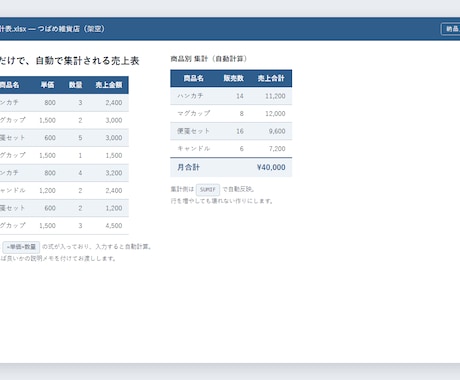
Task: Click the 行を増やしても壊れない note text
Action: click(x=222, y=201)
